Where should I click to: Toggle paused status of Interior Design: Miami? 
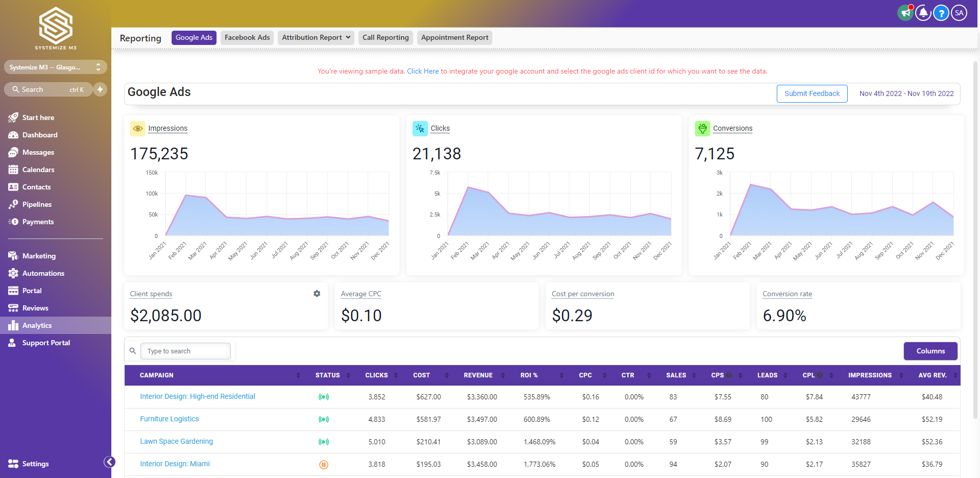click(x=323, y=464)
